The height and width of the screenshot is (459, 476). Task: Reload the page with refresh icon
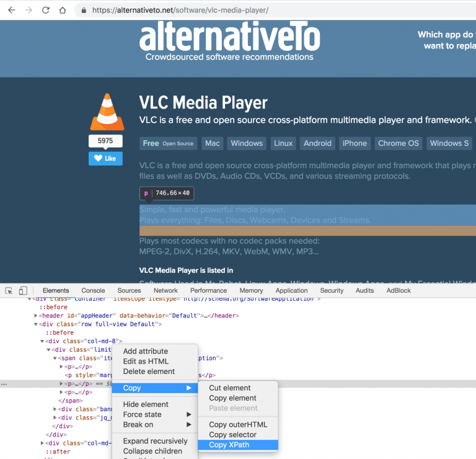pos(45,11)
